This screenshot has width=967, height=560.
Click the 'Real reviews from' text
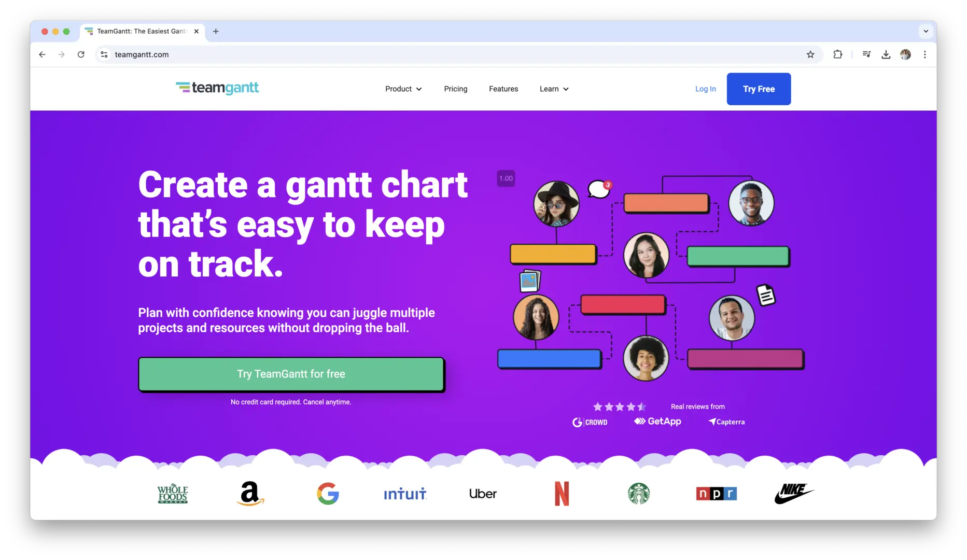[698, 407]
